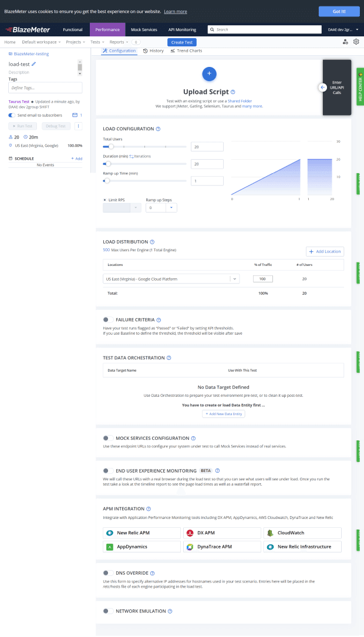Select New Relic APM integration
Screen dimensions: 364x637
[141, 532]
